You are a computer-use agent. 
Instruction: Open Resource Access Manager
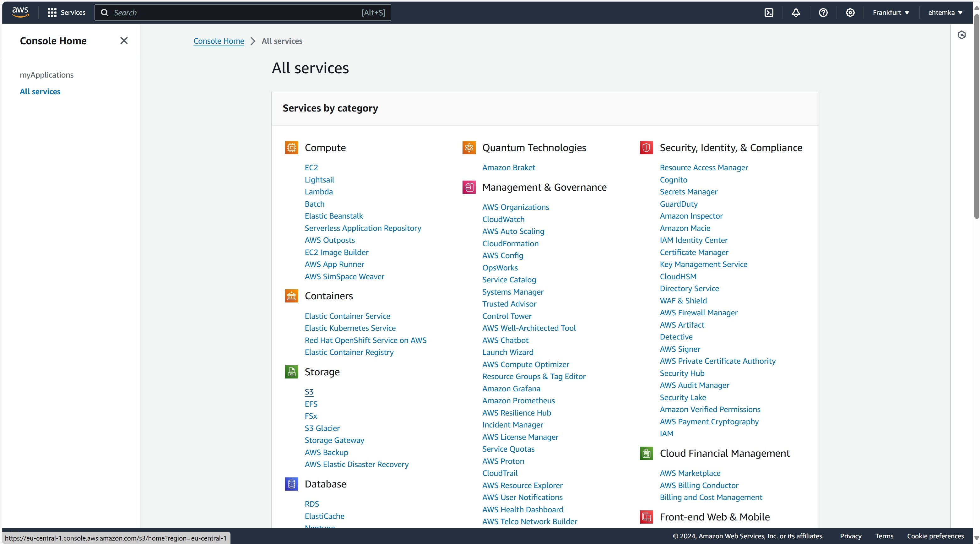(704, 167)
